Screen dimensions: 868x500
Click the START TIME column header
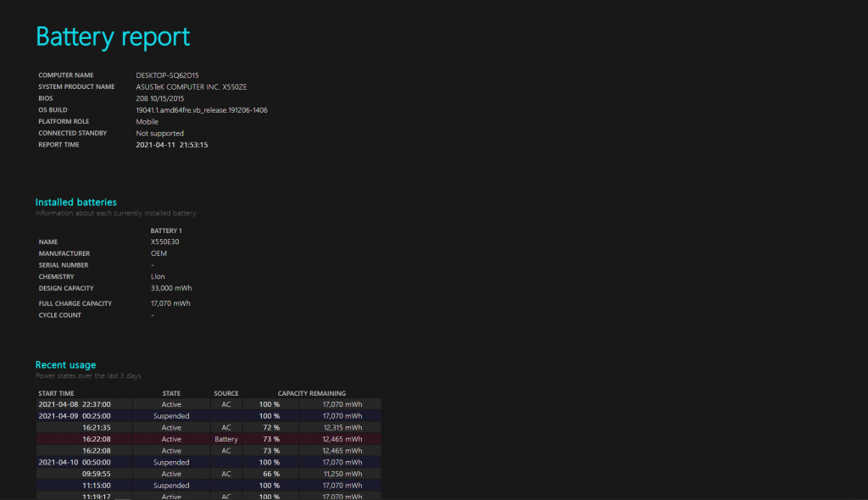(x=56, y=393)
